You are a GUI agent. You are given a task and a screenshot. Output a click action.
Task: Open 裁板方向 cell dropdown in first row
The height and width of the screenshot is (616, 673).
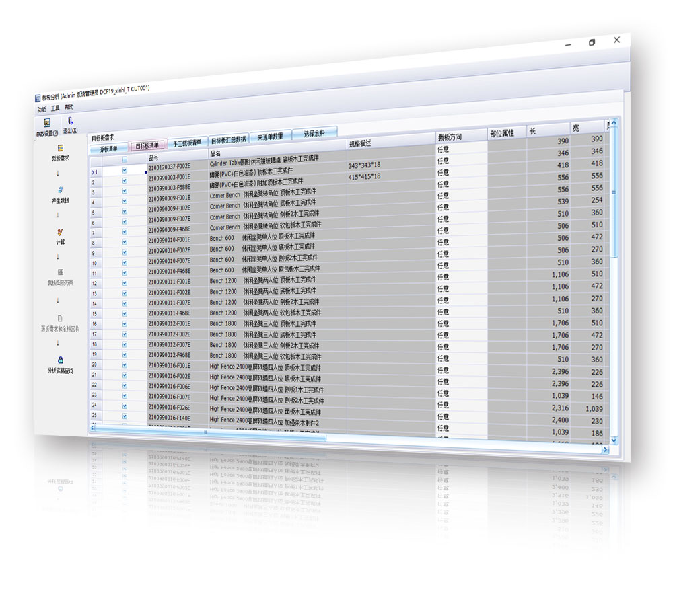460,149
